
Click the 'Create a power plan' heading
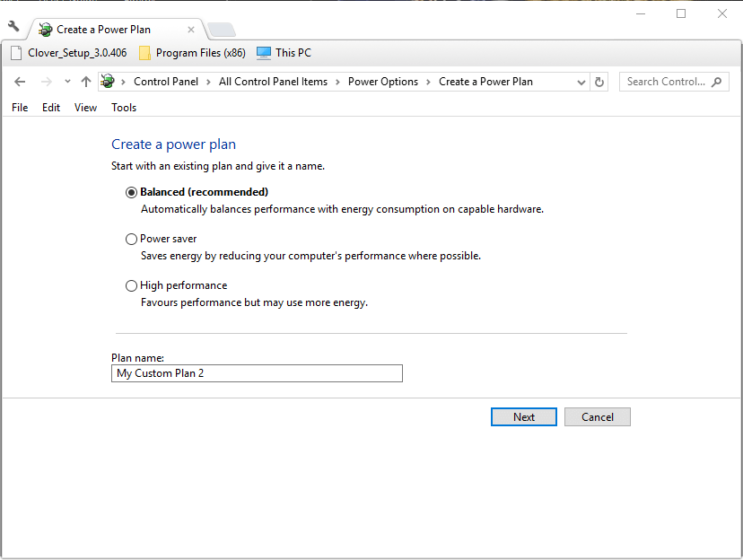click(173, 144)
